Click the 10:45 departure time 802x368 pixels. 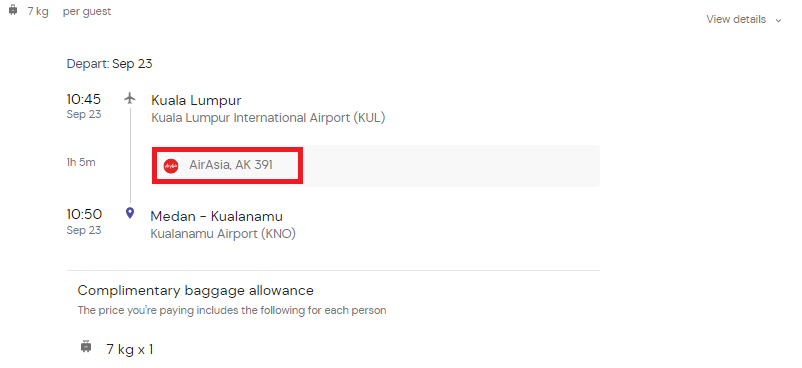coord(84,98)
